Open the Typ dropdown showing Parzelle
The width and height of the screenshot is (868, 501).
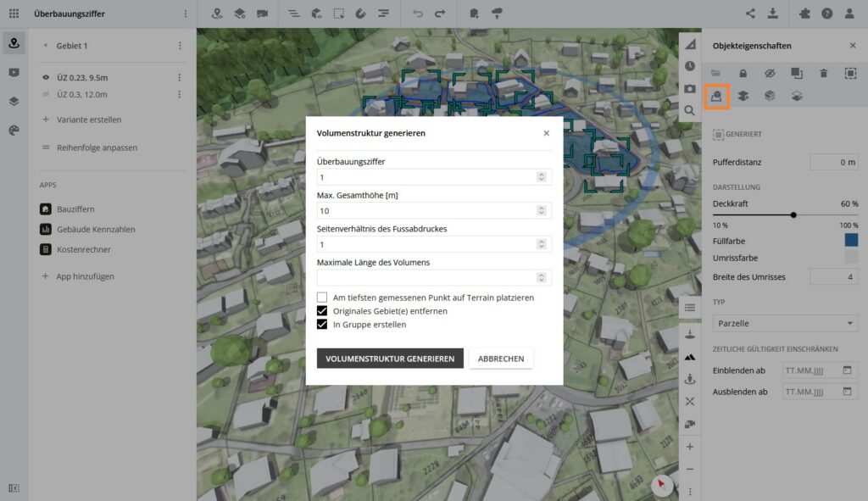[x=786, y=323]
